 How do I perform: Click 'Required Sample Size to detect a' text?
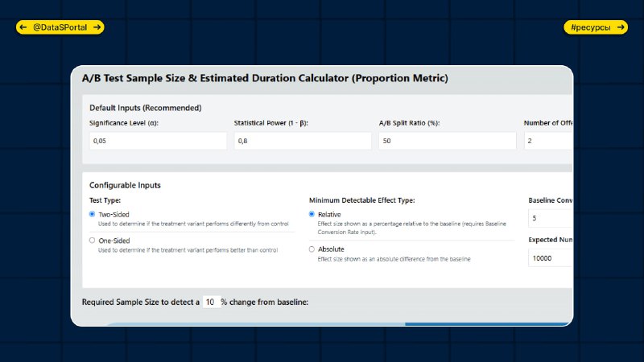pyautogui.click(x=140, y=302)
